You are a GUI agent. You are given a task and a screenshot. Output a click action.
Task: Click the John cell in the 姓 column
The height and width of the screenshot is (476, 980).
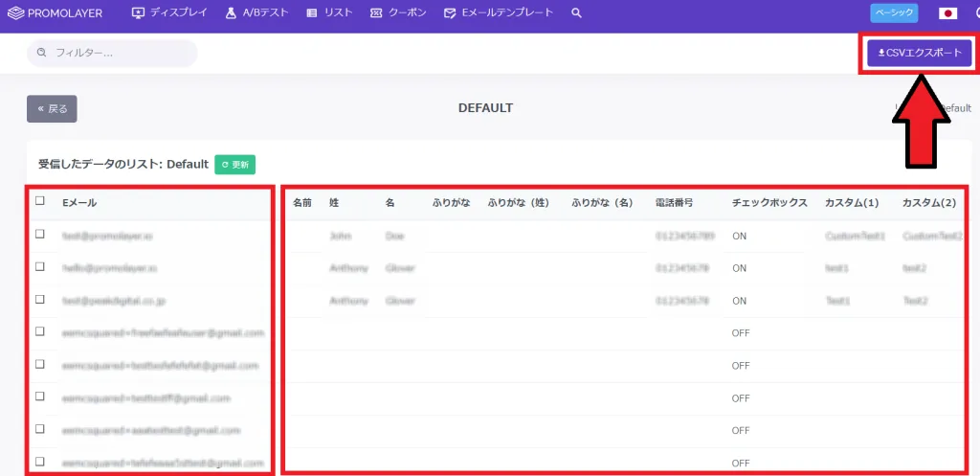340,236
